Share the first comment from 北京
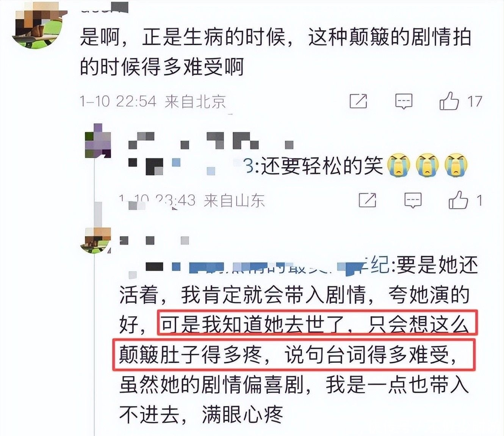This screenshot has width=504, height=436. (x=358, y=101)
